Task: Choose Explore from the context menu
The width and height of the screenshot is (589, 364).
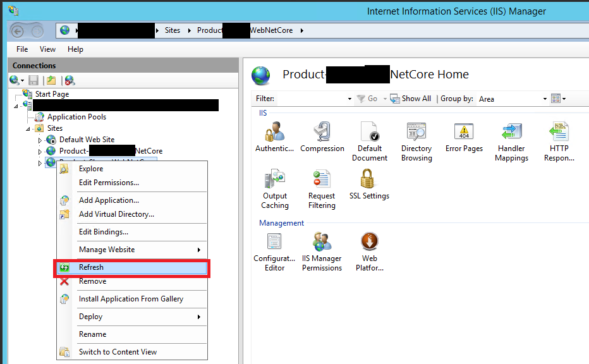Action: (131, 169)
